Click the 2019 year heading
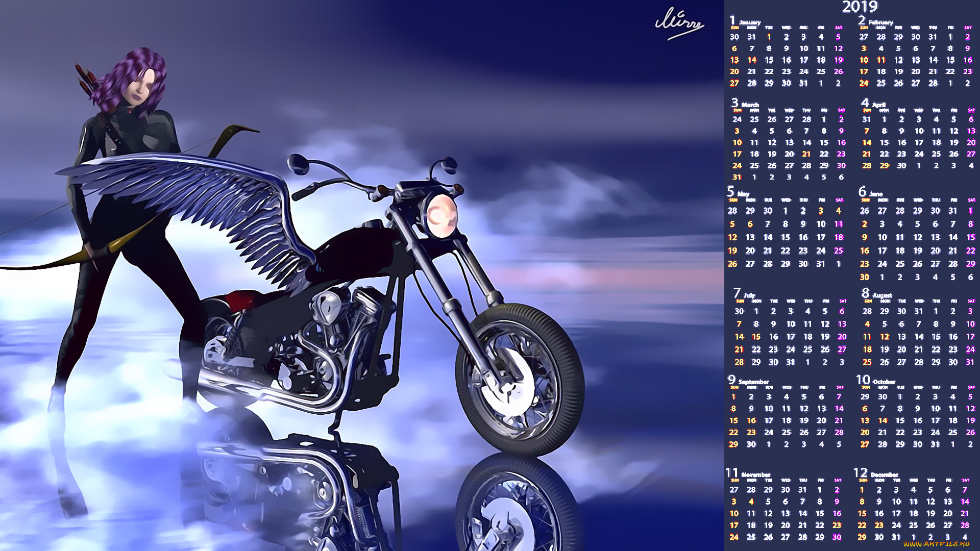980x551 pixels. (x=860, y=7)
